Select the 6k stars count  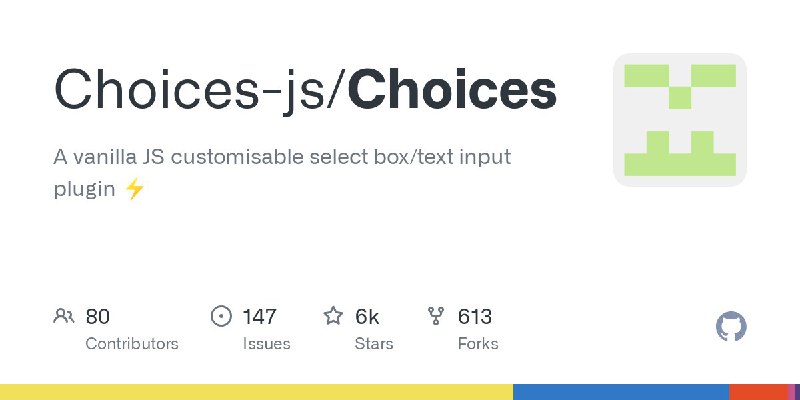tap(367, 317)
